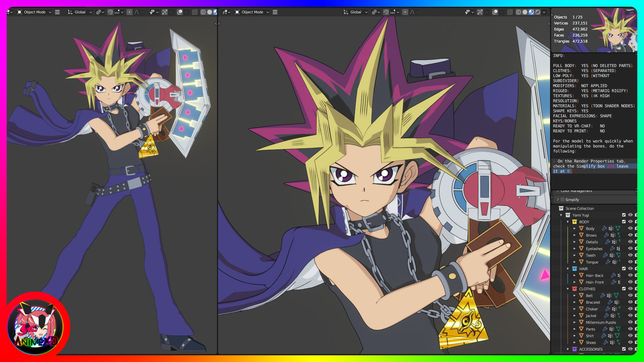The height and width of the screenshot is (362, 644).
Task: Expand left viewport sidebar arrow
Action: point(215,23)
